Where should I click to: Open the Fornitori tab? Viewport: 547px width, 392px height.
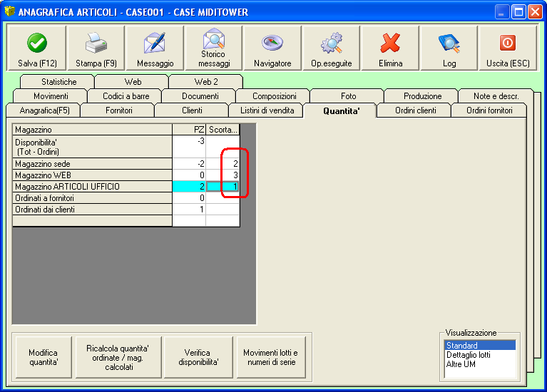(x=118, y=110)
